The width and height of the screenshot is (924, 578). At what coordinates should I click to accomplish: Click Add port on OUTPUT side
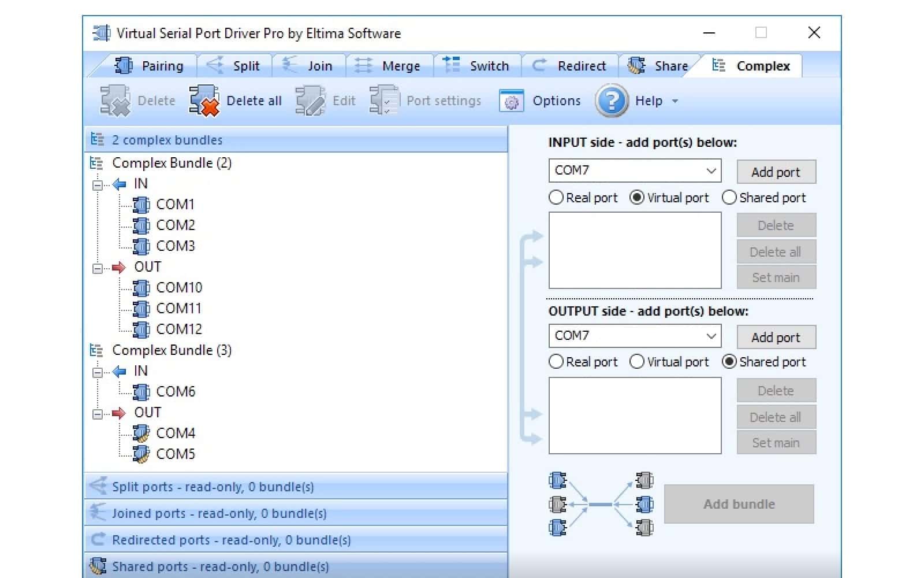pos(776,338)
